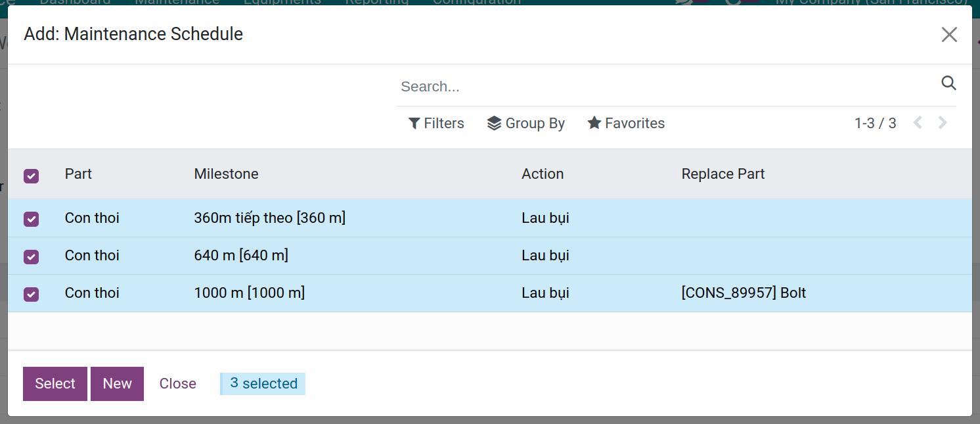980x424 pixels.
Task: Open the Favorites dropdown
Action: pos(626,124)
